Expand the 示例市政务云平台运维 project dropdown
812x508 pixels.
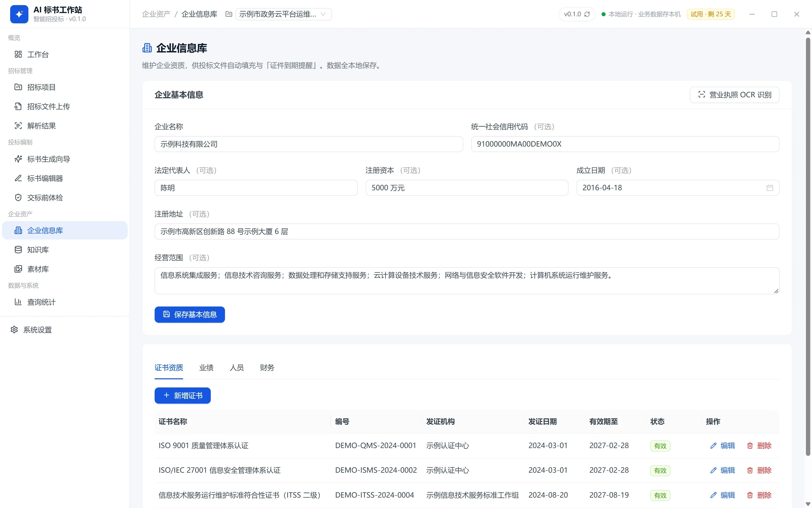pyautogui.click(x=283, y=14)
